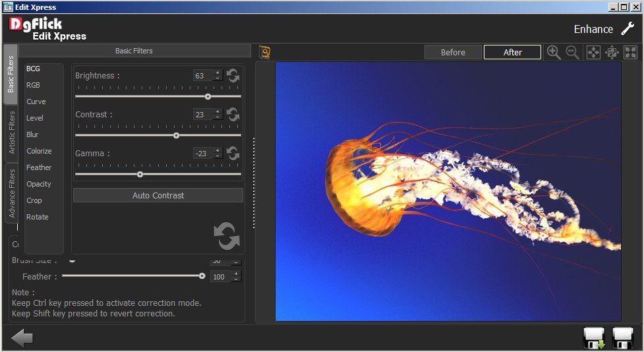The image size is (644, 352).
Task: Click the pan image arrows icon
Action: coord(612,53)
